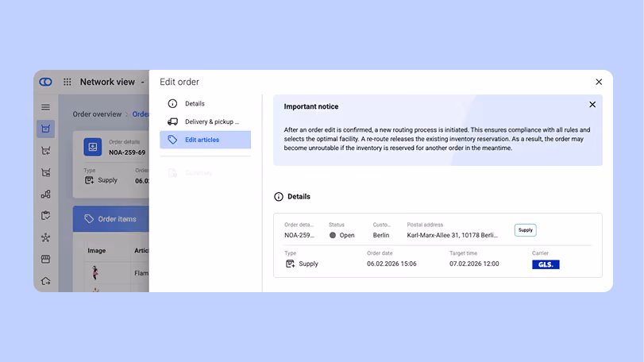Click the delivery truck icon

[x=172, y=121]
